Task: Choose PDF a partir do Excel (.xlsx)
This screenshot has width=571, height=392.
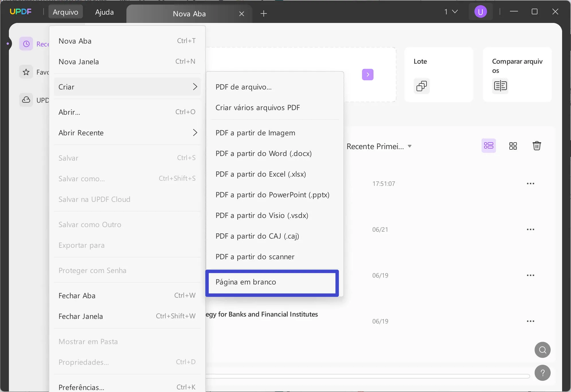Action: (275, 174)
